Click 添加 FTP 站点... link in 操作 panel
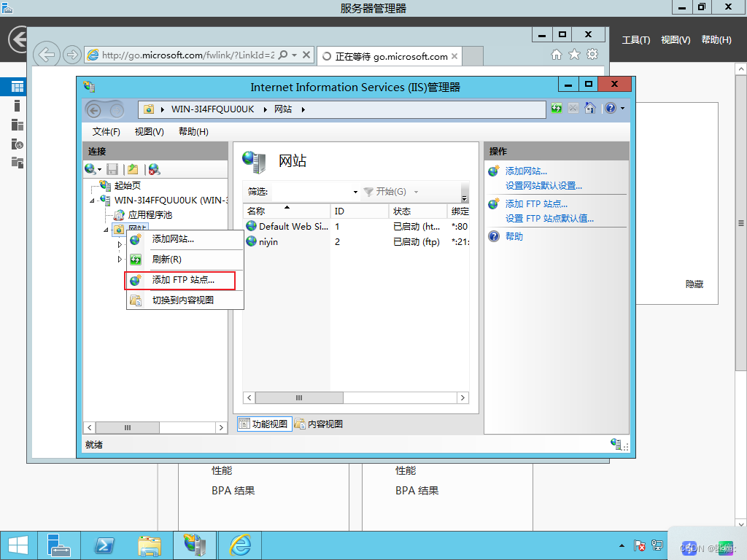Image resolution: width=747 pixels, height=560 pixels. [x=536, y=204]
